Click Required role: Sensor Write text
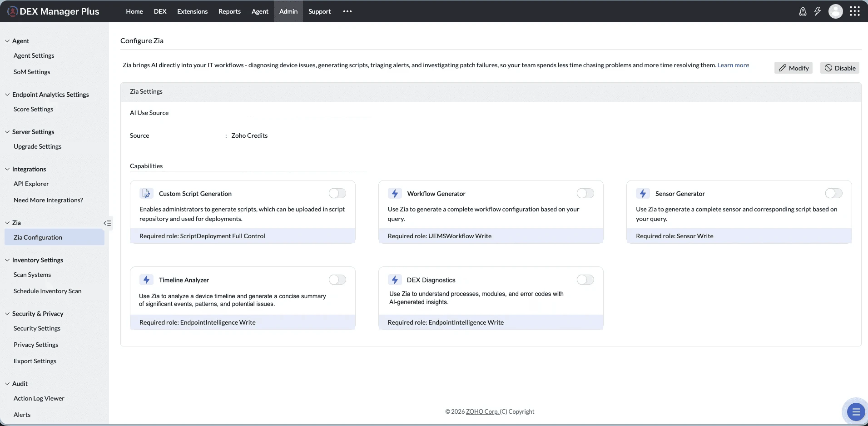Image resolution: width=868 pixels, height=426 pixels. coord(675,236)
